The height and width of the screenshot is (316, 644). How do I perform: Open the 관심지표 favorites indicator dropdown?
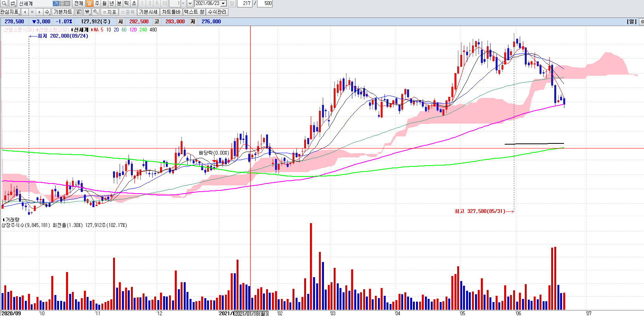coord(10,12)
